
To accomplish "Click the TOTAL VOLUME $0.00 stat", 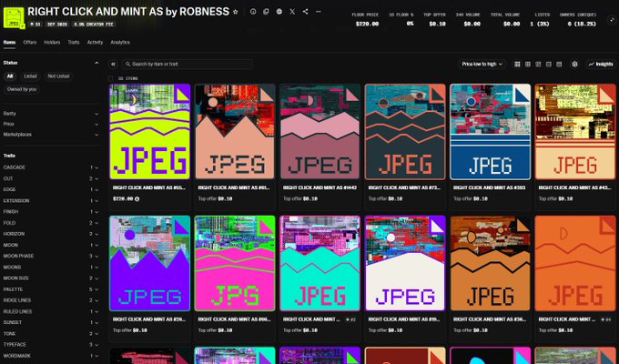I will [505, 19].
